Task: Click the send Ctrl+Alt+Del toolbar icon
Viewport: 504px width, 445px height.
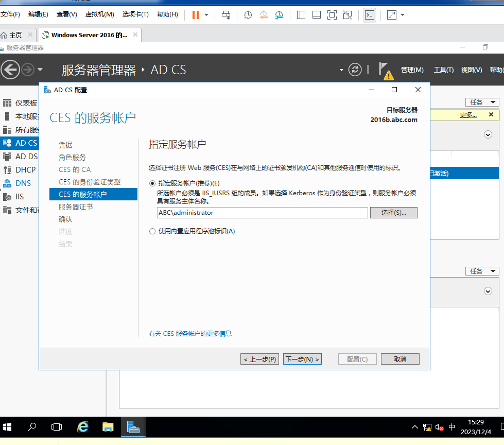Action: pyautogui.click(x=226, y=15)
